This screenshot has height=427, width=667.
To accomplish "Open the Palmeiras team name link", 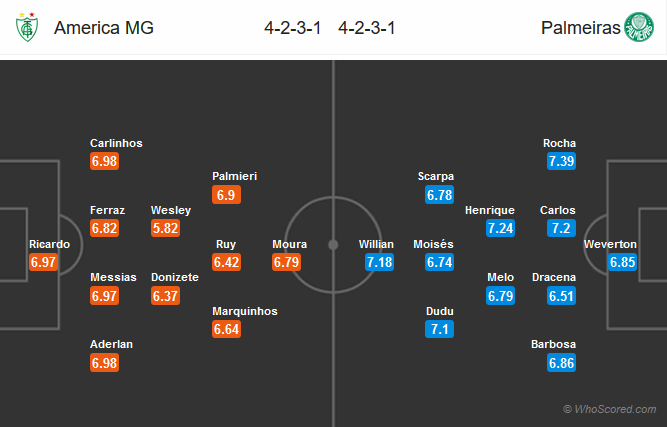I will click(x=581, y=28).
